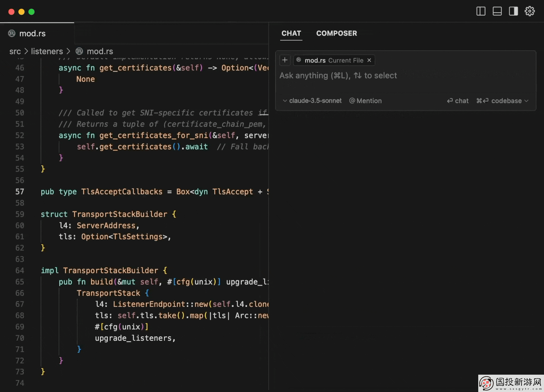Click the @ Mention button
Screen dimensions: 544x392
click(x=365, y=101)
